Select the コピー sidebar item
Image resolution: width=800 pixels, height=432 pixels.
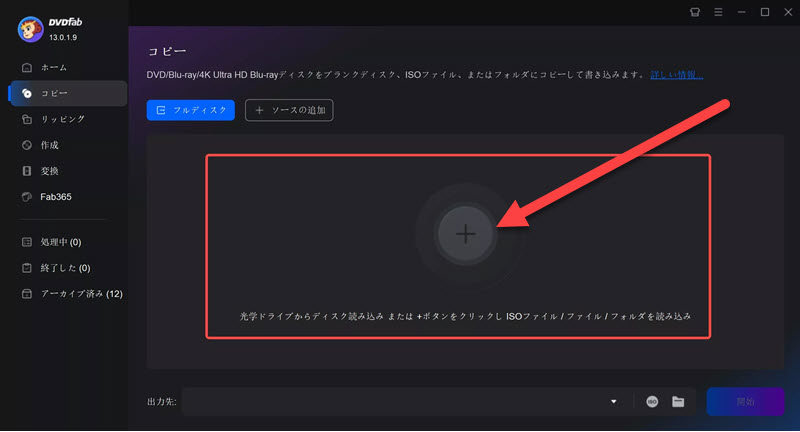point(68,93)
